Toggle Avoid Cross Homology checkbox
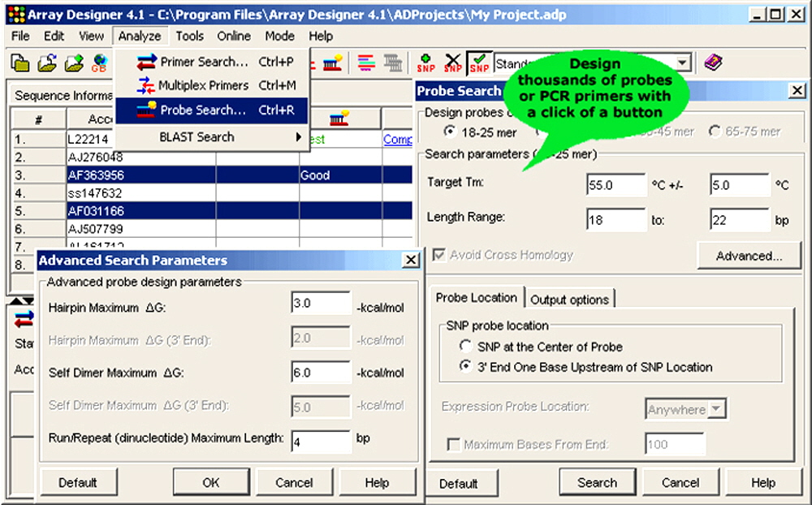 (x=439, y=254)
